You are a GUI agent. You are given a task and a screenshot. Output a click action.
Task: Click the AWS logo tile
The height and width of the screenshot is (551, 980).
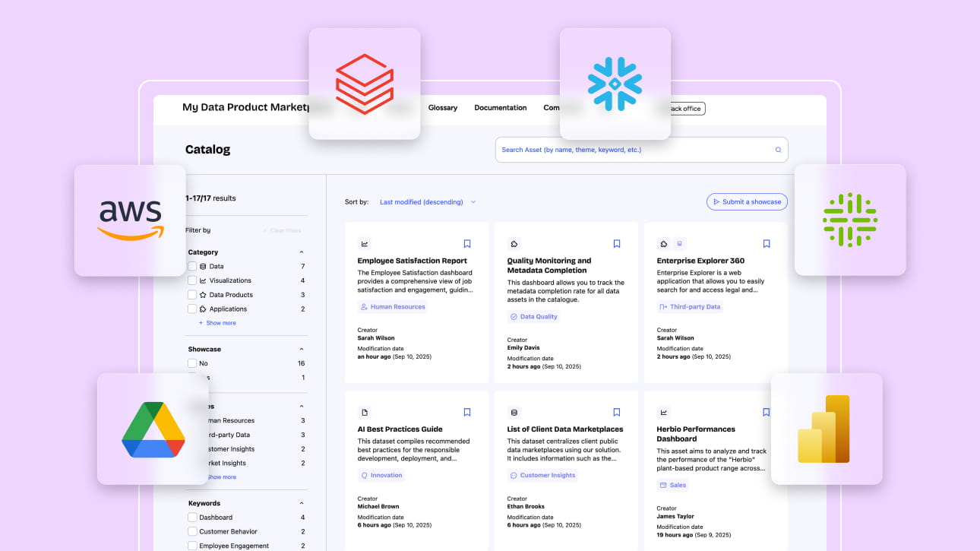[130, 220]
